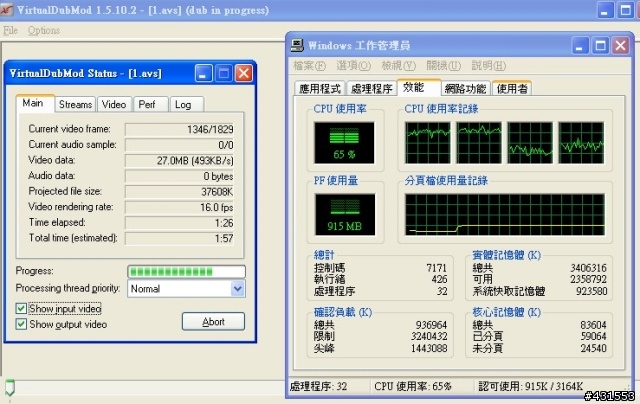
Task: Minimize the Windows Task Manager window
Action: point(580,45)
